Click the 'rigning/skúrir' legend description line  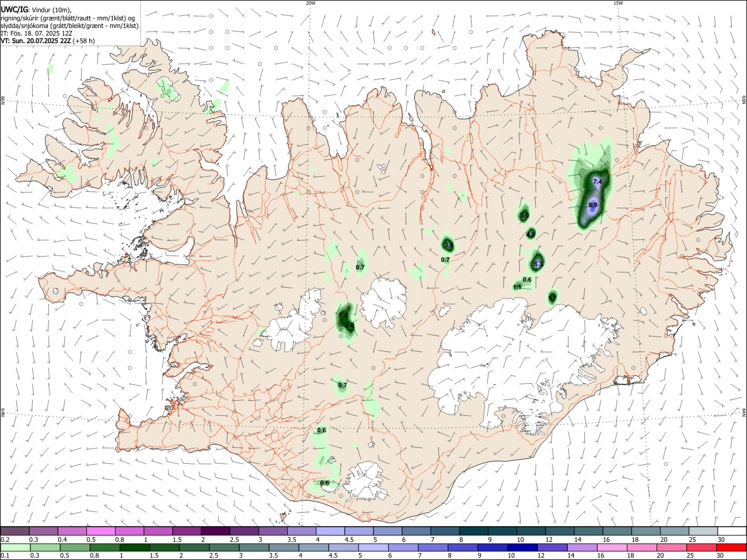[69, 18]
